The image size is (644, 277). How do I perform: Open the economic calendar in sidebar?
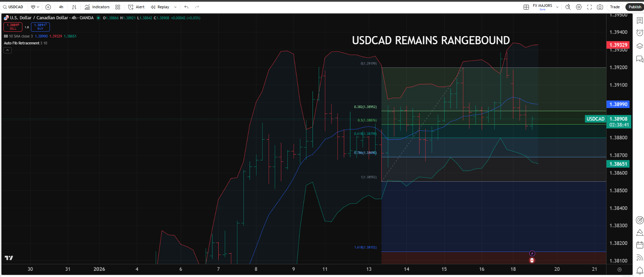[640, 245]
